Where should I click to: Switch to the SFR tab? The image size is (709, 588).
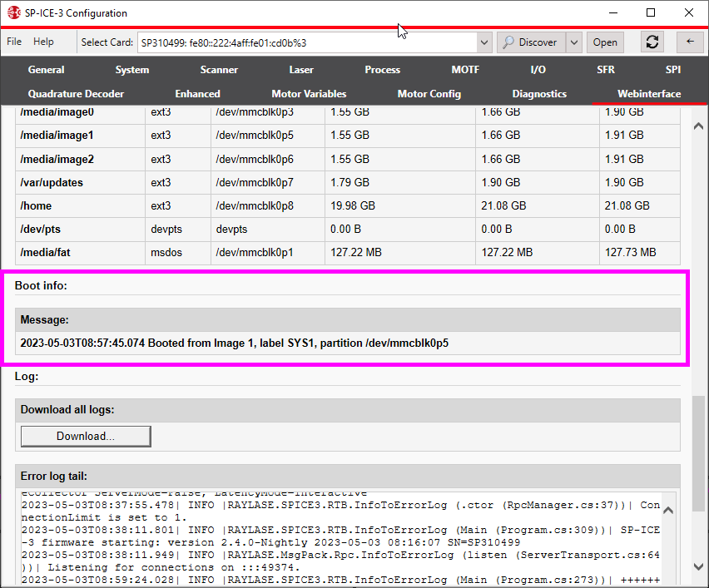[x=606, y=70]
